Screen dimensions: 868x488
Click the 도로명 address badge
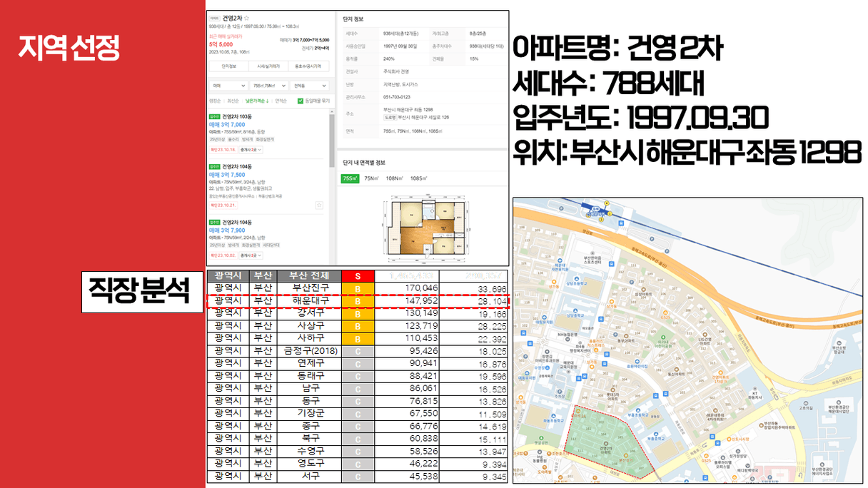pyautogui.click(x=390, y=117)
